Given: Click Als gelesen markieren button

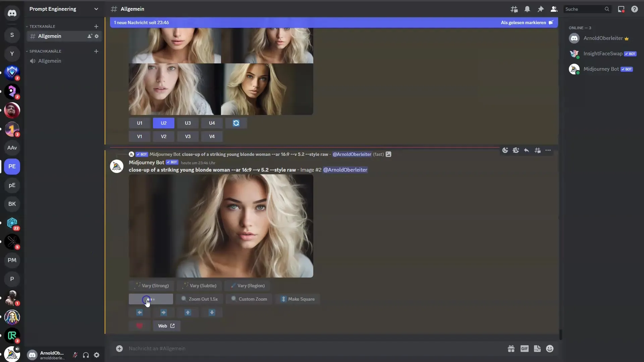Looking at the screenshot, I should point(524,22).
